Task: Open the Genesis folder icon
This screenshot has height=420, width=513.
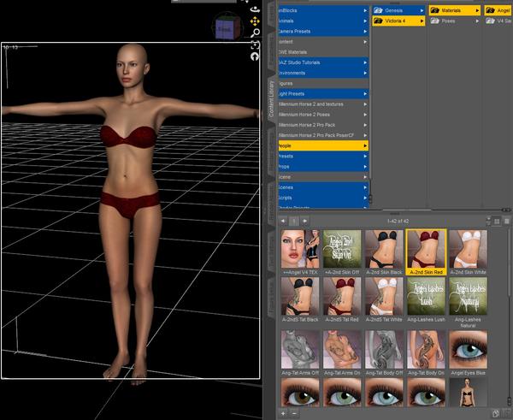Action: click(x=378, y=10)
